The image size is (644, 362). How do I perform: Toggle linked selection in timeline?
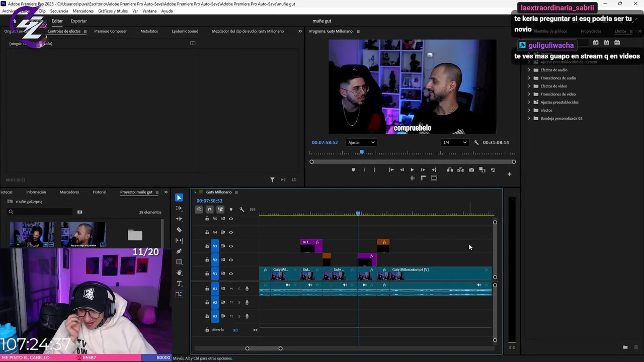coord(220,210)
